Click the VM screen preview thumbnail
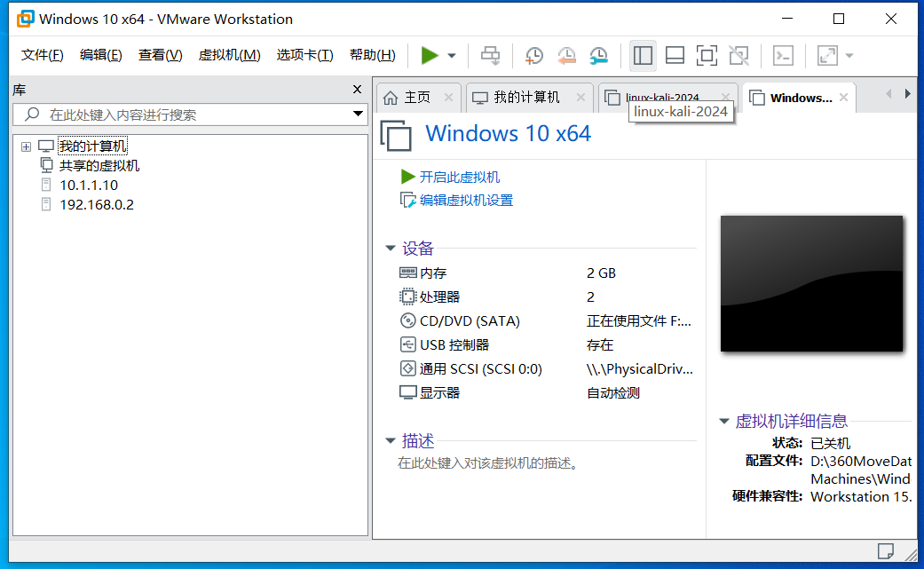Viewport: 924px width, 569px height. [811, 283]
